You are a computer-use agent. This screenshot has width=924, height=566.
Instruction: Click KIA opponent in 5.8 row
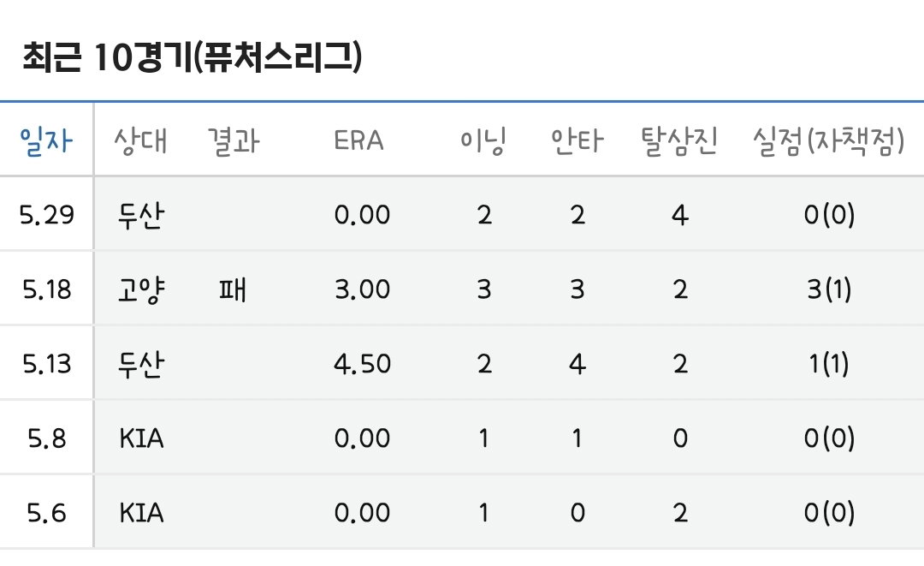point(141,438)
